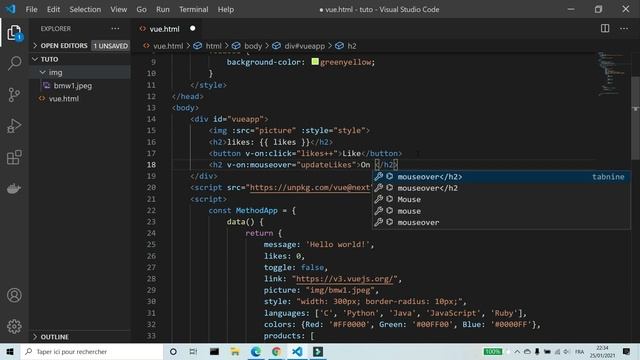Image resolution: width=640 pixels, height=360 pixels.
Task: Click the FRA language indicator
Action: pos(579,351)
